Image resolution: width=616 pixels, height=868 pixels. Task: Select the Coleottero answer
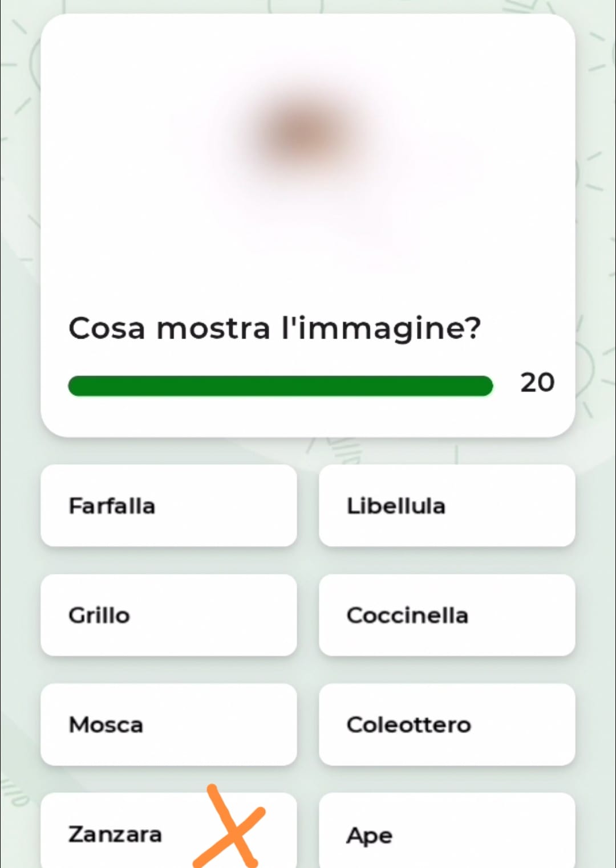(447, 724)
